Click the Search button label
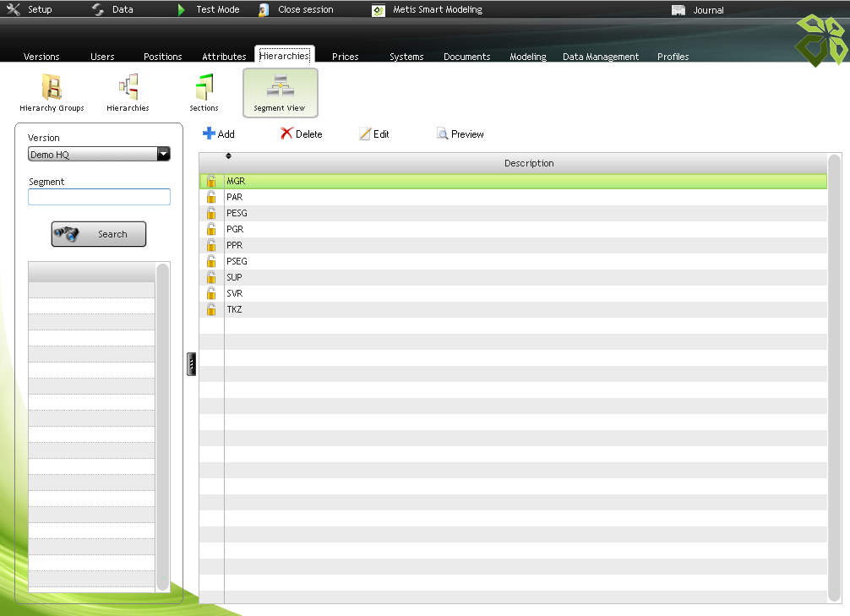Viewport: 850px width, 616px height. click(x=112, y=234)
